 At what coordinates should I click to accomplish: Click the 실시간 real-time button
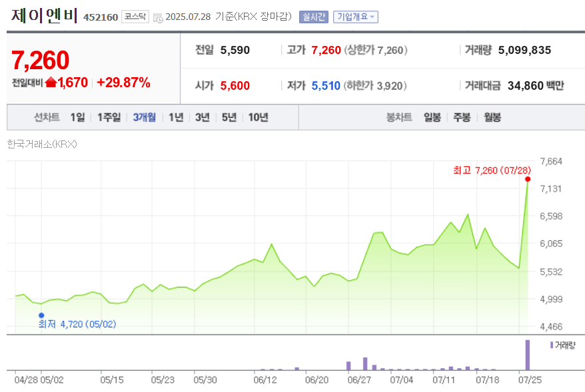(314, 17)
